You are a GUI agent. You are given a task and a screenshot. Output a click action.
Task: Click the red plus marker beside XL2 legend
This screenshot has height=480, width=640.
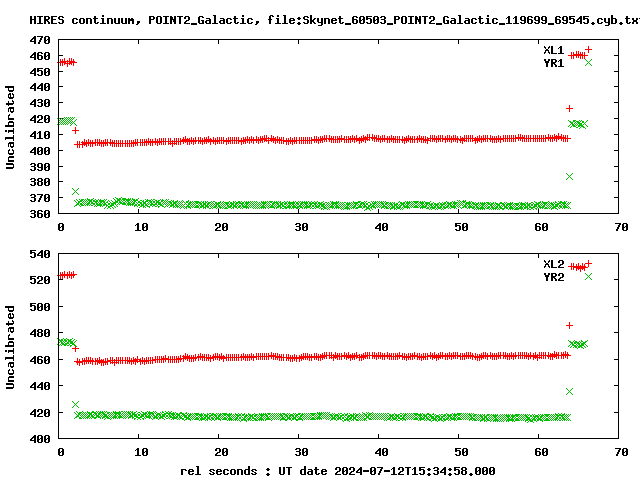click(x=588, y=263)
